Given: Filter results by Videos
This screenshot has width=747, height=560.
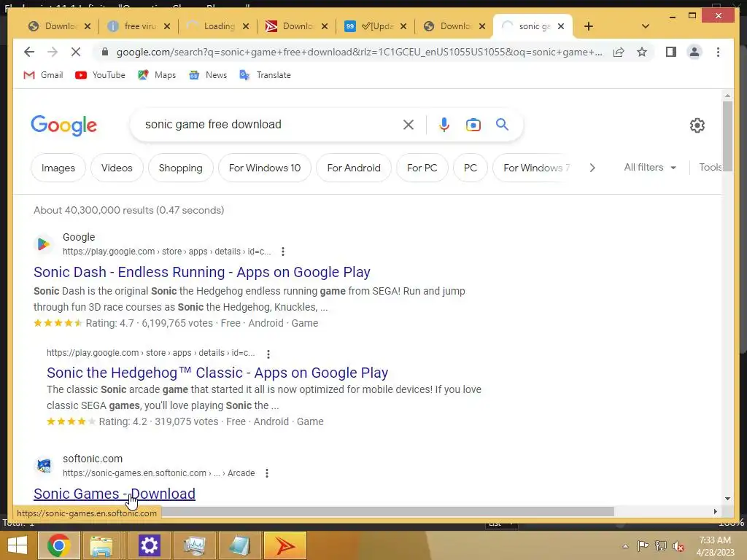Looking at the screenshot, I should coord(117,168).
